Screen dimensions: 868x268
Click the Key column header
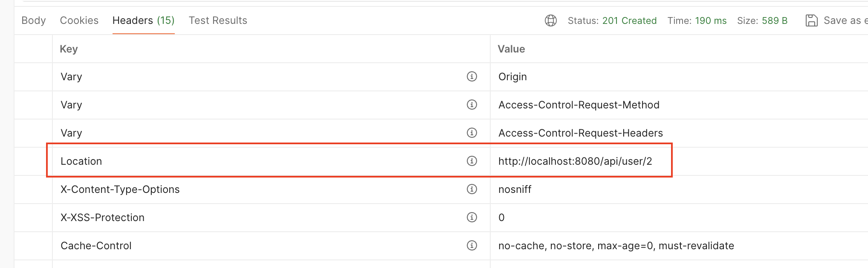[69, 49]
